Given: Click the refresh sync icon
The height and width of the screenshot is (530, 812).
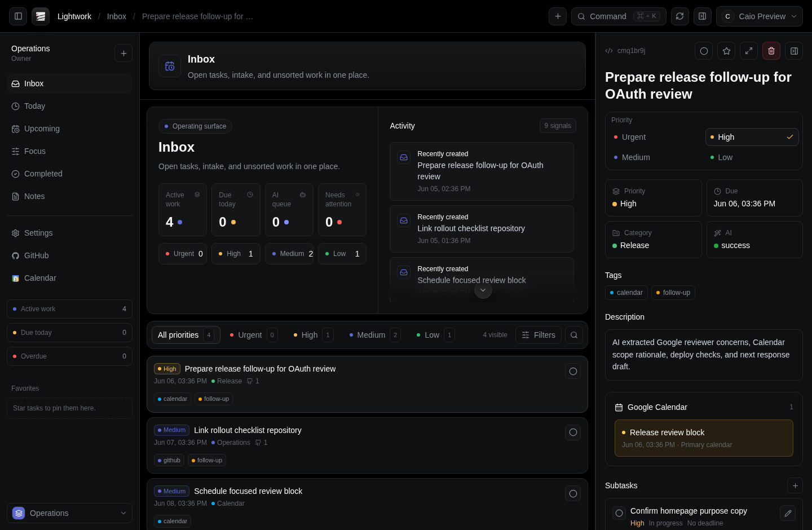Looking at the screenshot, I should click(680, 16).
